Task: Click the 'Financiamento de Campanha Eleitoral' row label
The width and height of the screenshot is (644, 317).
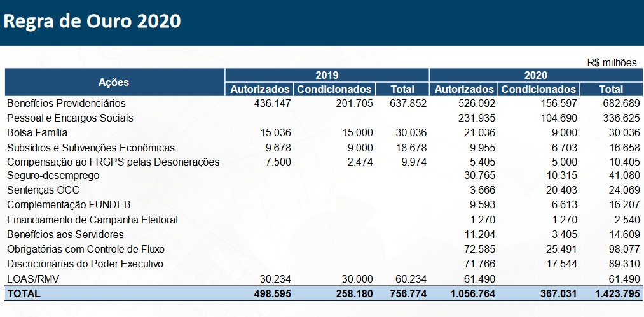Action: tap(92, 220)
